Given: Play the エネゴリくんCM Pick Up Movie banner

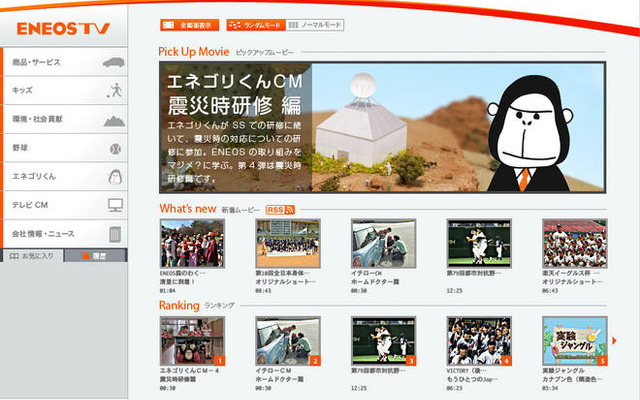Looking at the screenshot, I should 382,127.
